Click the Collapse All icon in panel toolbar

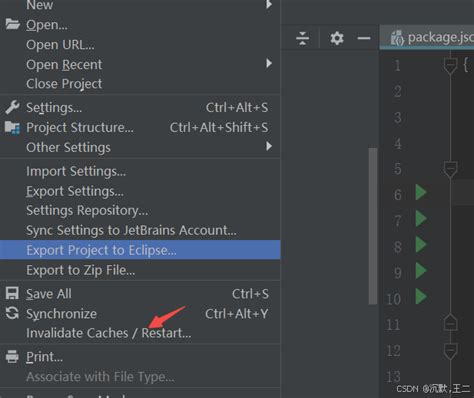(x=302, y=38)
